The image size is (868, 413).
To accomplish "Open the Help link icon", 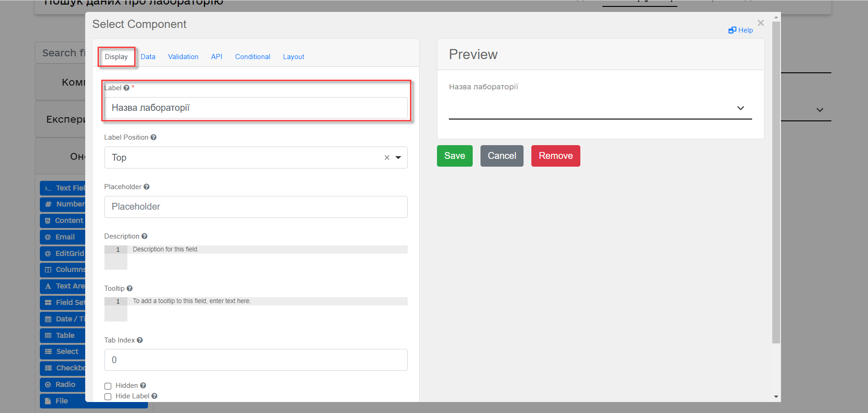I will [732, 30].
